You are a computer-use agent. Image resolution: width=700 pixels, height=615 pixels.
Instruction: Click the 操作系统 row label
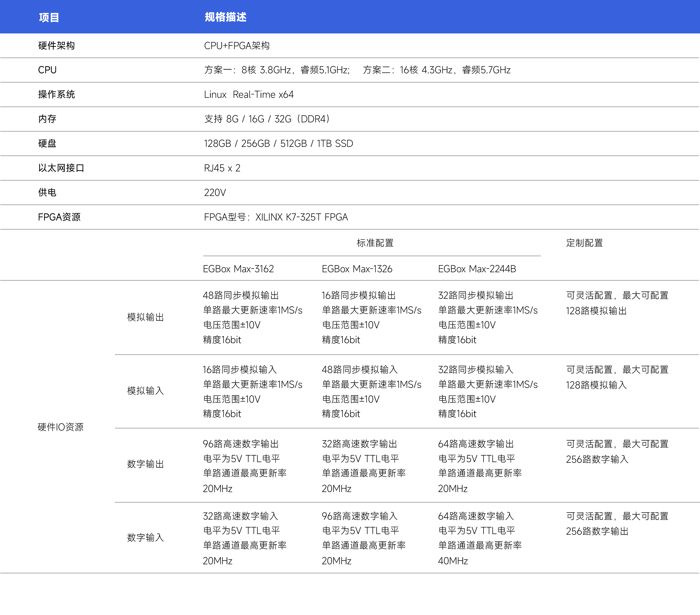[56, 94]
